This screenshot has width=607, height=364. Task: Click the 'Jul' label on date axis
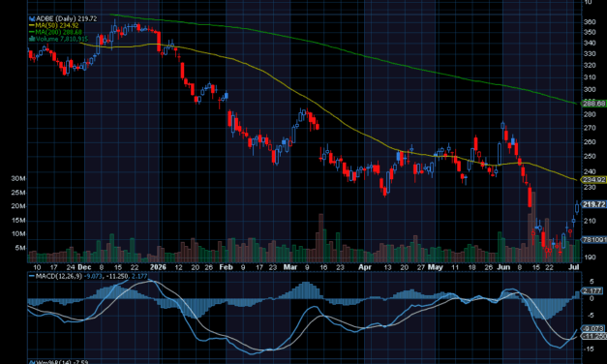click(x=574, y=267)
